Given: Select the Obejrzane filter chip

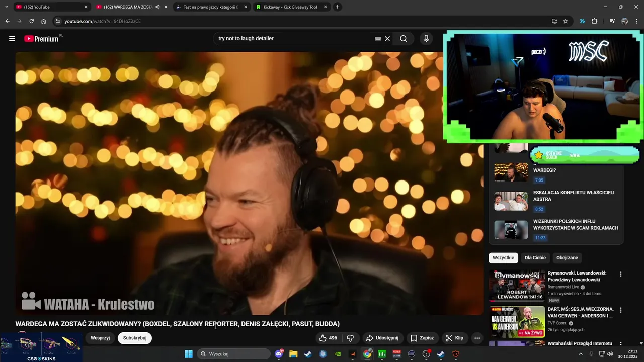Looking at the screenshot, I should coord(567,258).
